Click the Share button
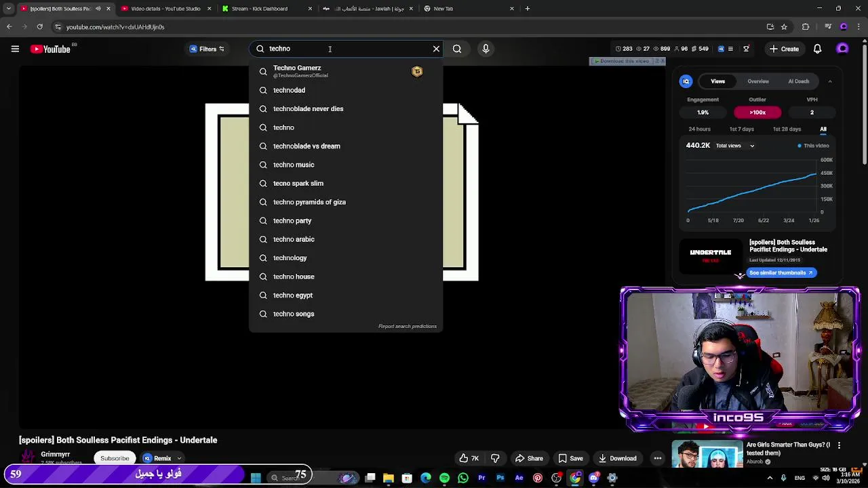Viewport: 868px width, 488px height. click(x=528, y=458)
